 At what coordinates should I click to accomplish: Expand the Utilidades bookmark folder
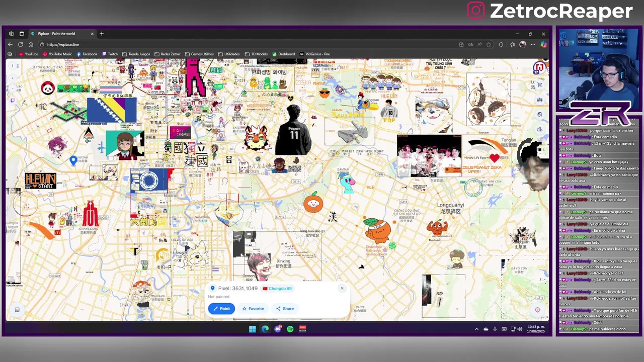click(x=229, y=54)
